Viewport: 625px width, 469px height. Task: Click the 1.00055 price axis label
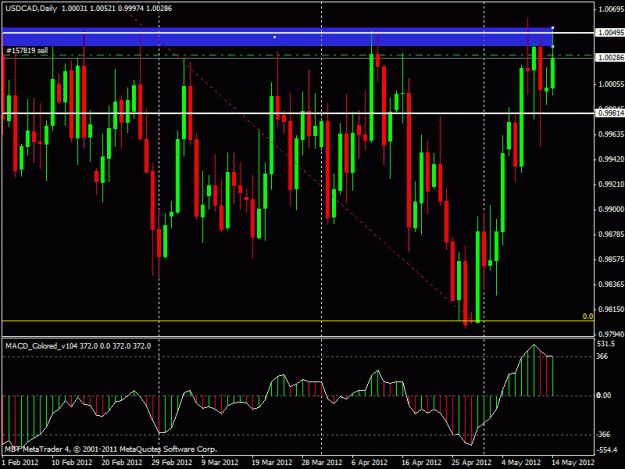pos(611,84)
